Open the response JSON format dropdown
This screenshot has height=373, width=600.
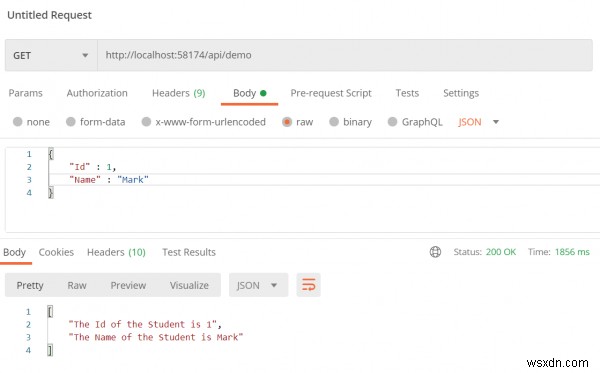[x=258, y=285]
